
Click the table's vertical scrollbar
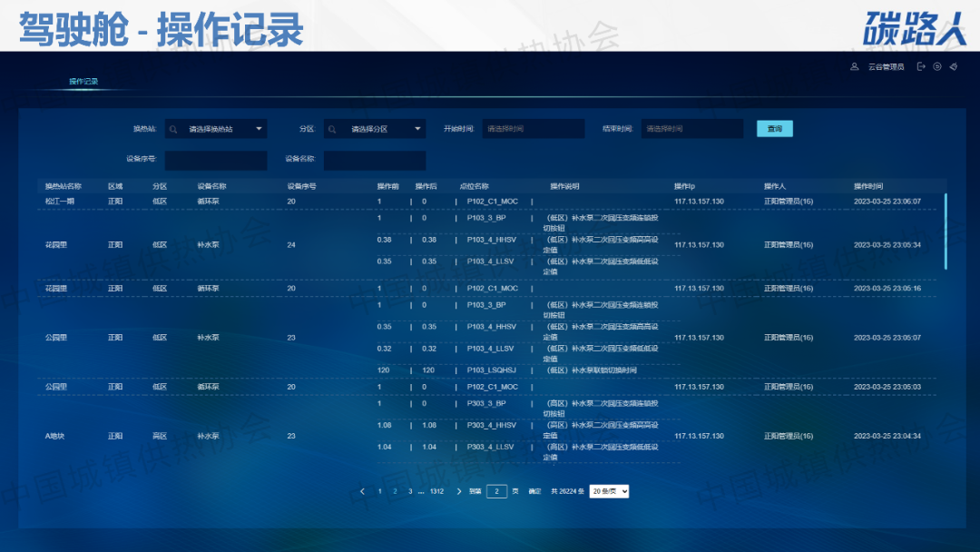[x=946, y=232]
